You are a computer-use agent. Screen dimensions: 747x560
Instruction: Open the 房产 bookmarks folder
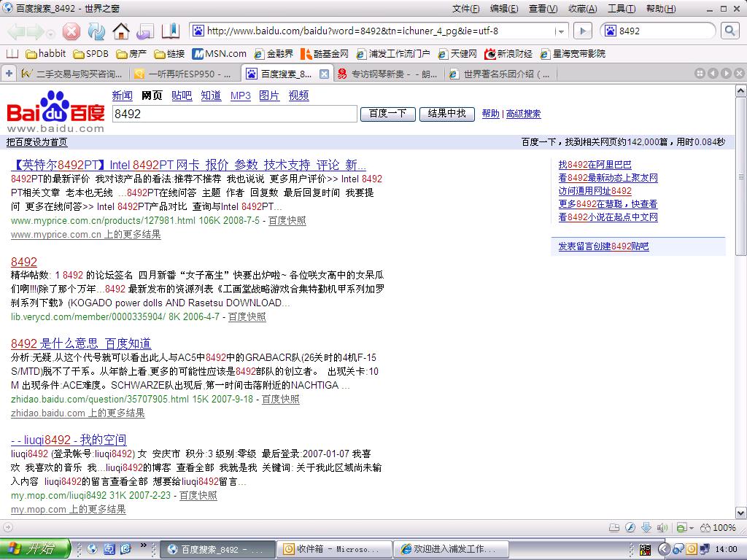(131, 54)
